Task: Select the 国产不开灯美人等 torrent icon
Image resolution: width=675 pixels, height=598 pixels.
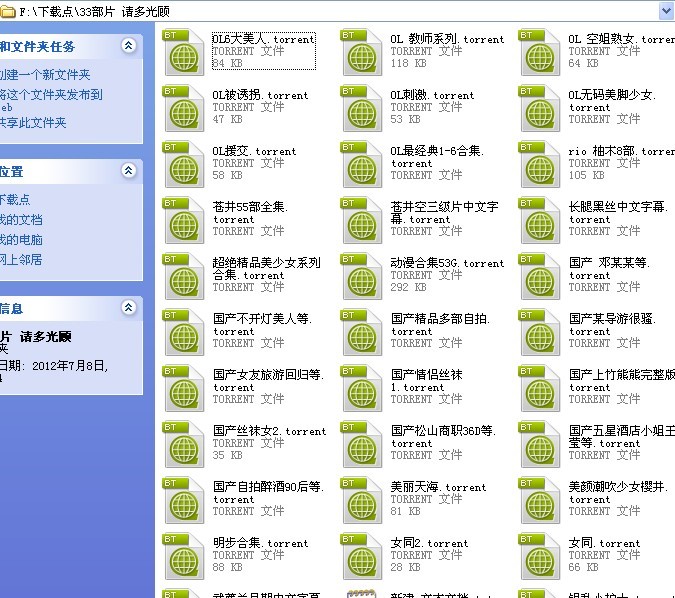Action: click(x=184, y=332)
